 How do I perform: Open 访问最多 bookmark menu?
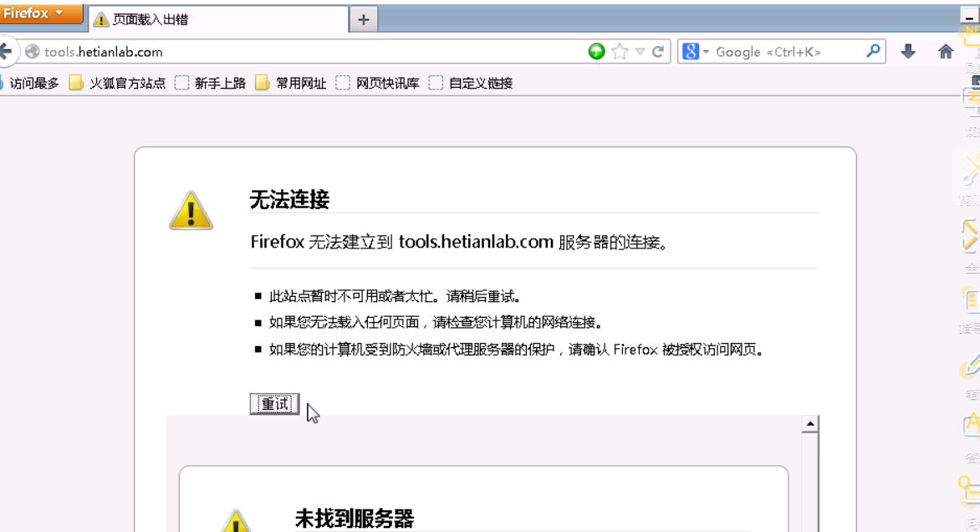pyautogui.click(x=29, y=83)
